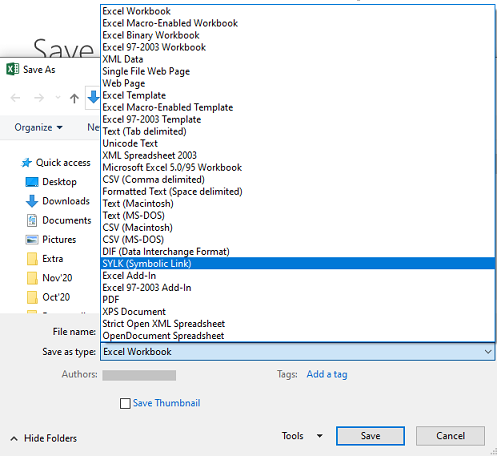Open the Organize dropdown menu

[38, 127]
